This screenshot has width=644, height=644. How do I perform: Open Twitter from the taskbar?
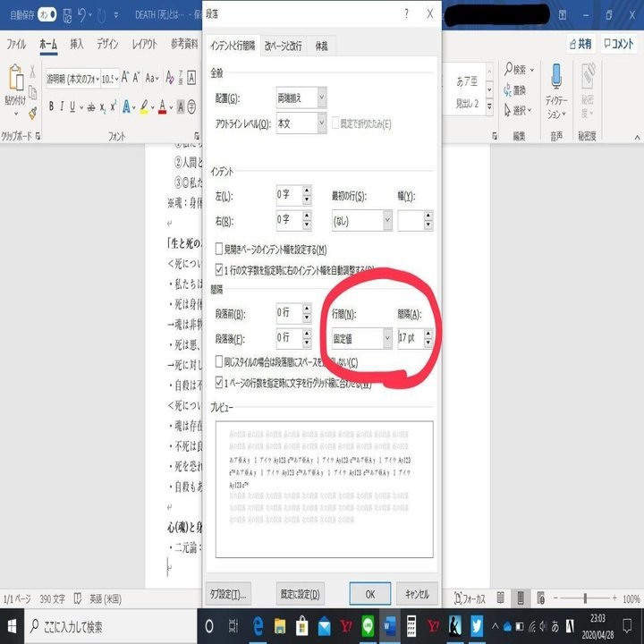(477, 626)
